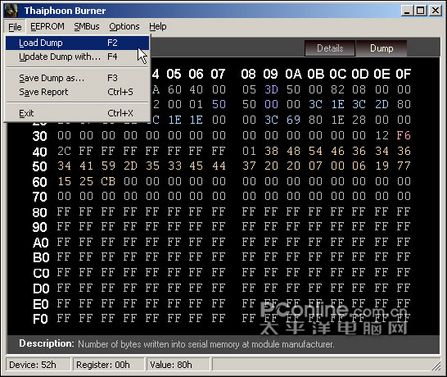Image resolution: width=447 pixels, height=377 pixels.
Task: Minimize the Thaiphoon Burner window
Action: pos(407,11)
